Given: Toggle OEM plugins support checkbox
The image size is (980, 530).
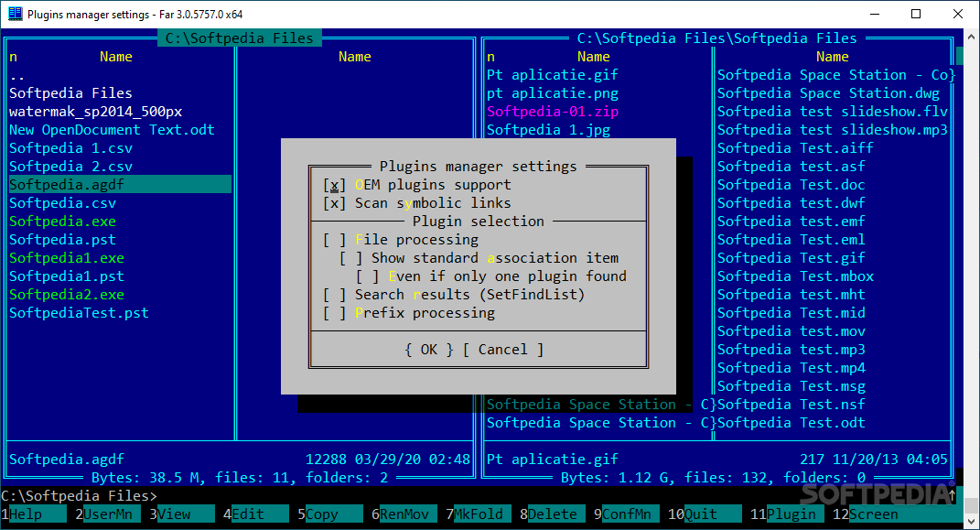Looking at the screenshot, I should coord(334,185).
